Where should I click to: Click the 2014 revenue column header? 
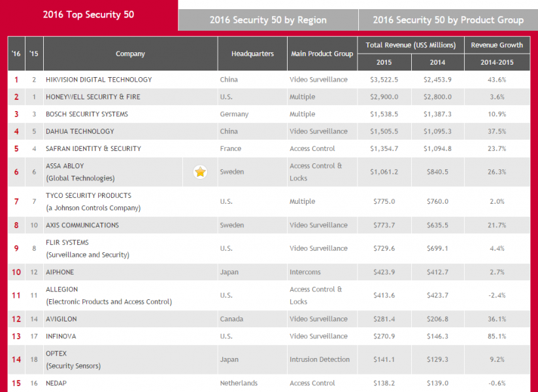coord(437,63)
